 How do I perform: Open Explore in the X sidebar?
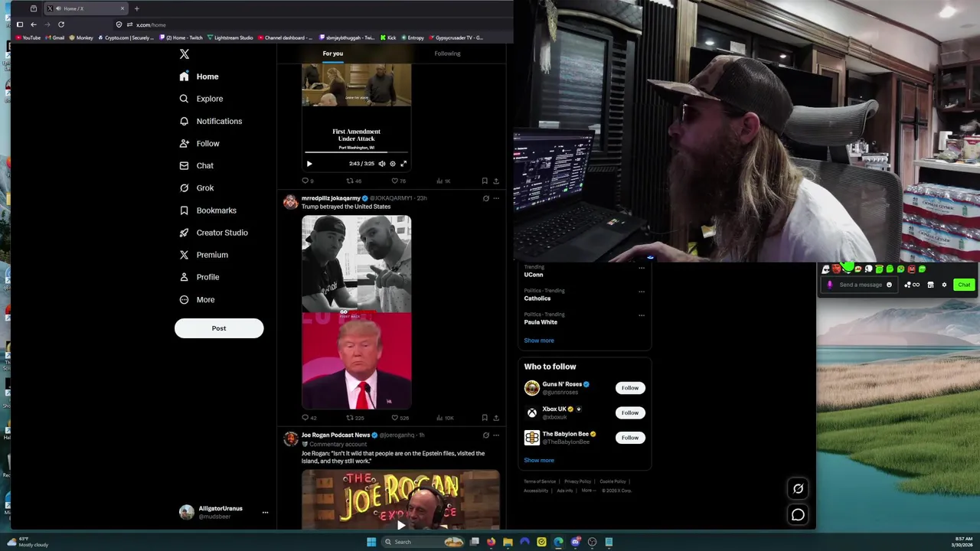point(201,99)
